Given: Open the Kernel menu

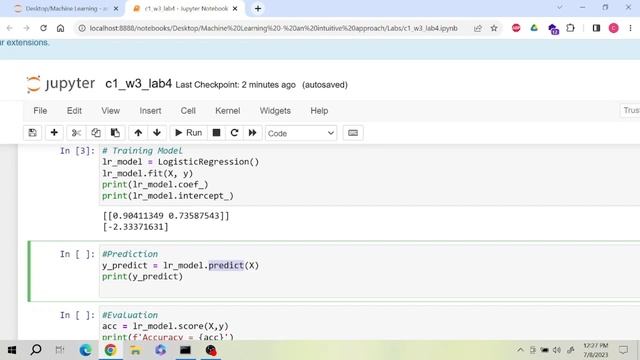Looking at the screenshot, I should click(x=228, y=111).
